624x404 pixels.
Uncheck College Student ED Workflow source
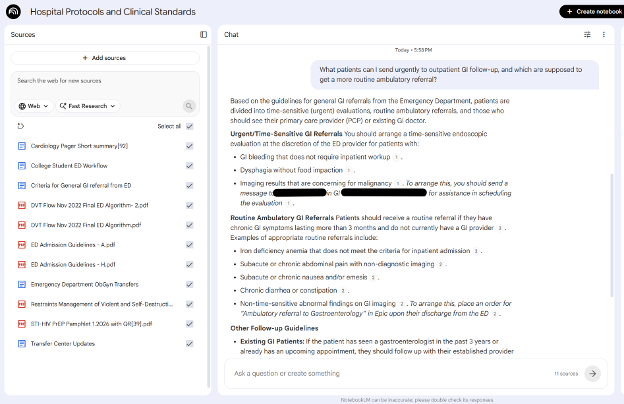pos(190,166)
